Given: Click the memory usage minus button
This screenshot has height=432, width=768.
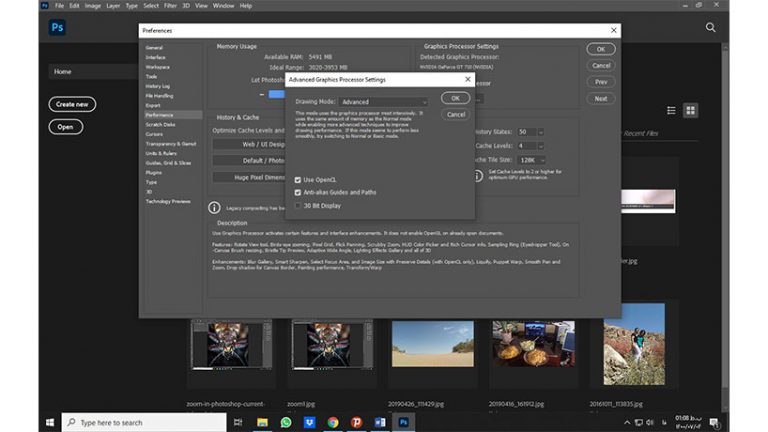Looking at the screenshot, I should [262, 95].
